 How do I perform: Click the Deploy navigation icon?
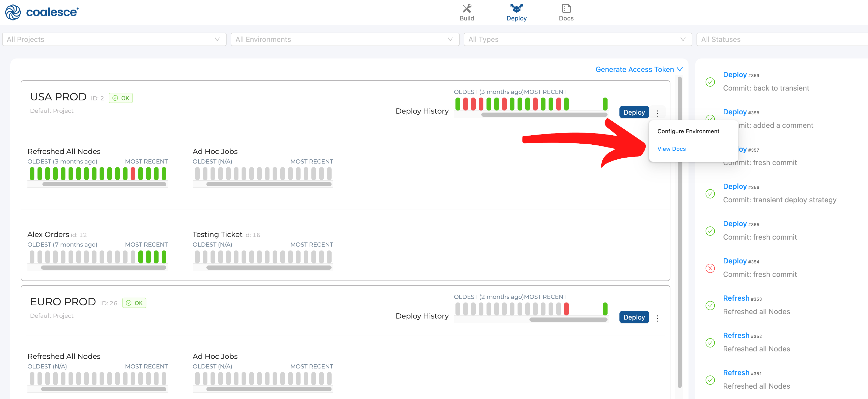coord(516,9)
